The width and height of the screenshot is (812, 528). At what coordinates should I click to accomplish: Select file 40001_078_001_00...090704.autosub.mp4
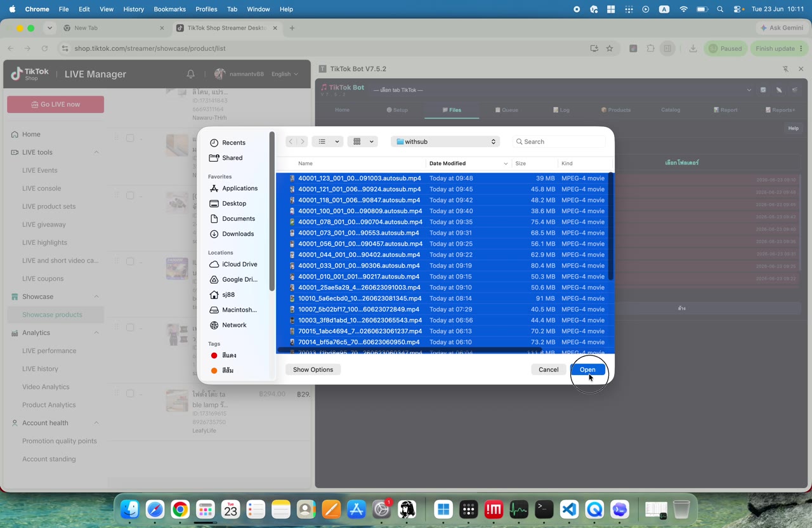[445, 222]
